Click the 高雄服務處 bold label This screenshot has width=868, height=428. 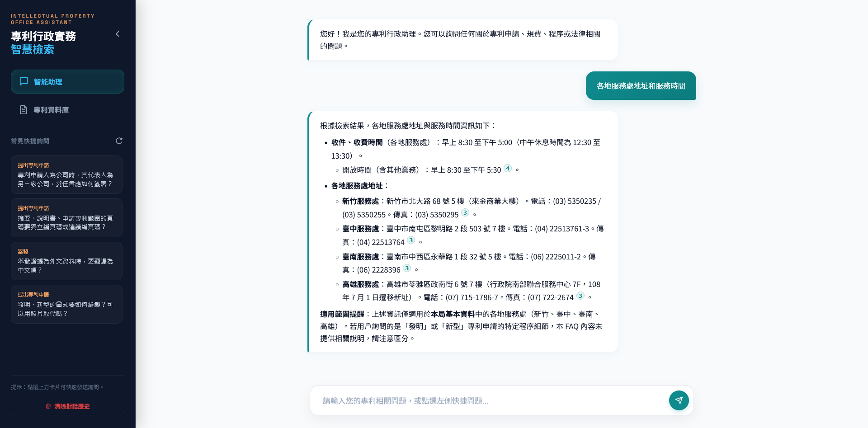[x=361, y=284]
